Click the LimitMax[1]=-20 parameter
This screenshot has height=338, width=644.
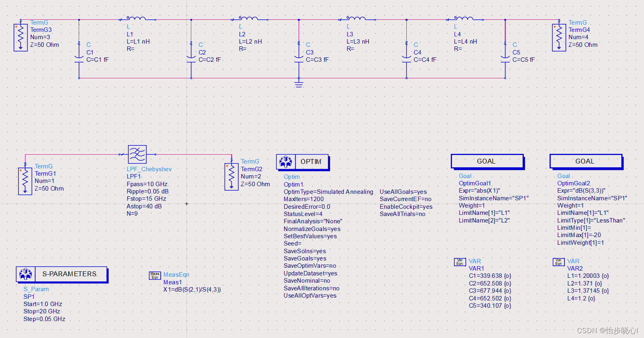coord(579,235)
